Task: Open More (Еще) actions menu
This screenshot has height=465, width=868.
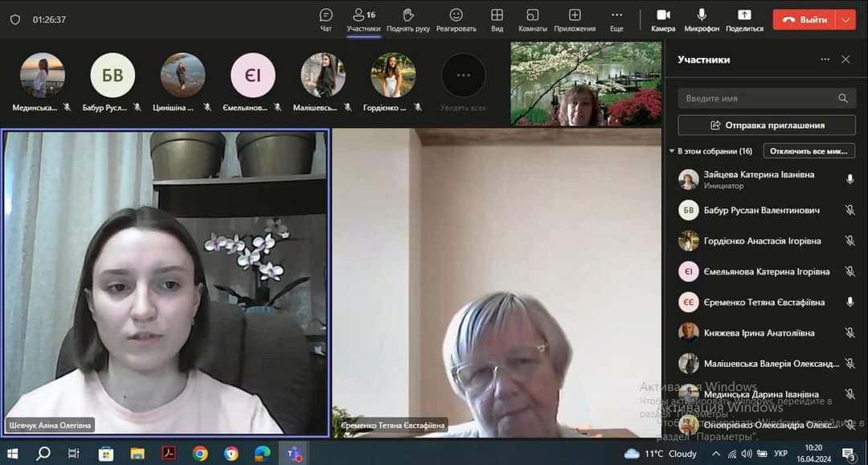Action: [616, 20]
